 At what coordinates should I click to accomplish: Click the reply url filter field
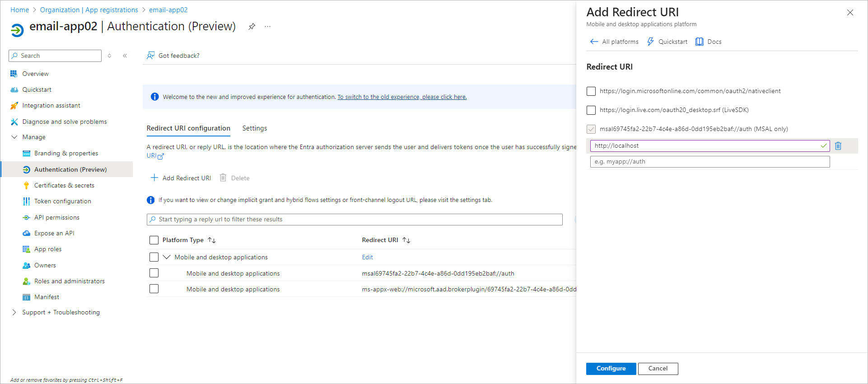coord(355,220)
